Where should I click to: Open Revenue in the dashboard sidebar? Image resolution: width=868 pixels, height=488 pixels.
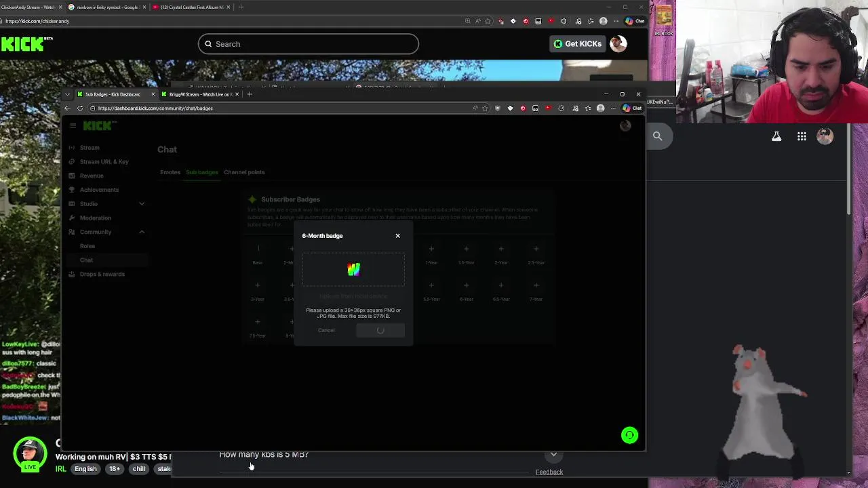point(91,176)
